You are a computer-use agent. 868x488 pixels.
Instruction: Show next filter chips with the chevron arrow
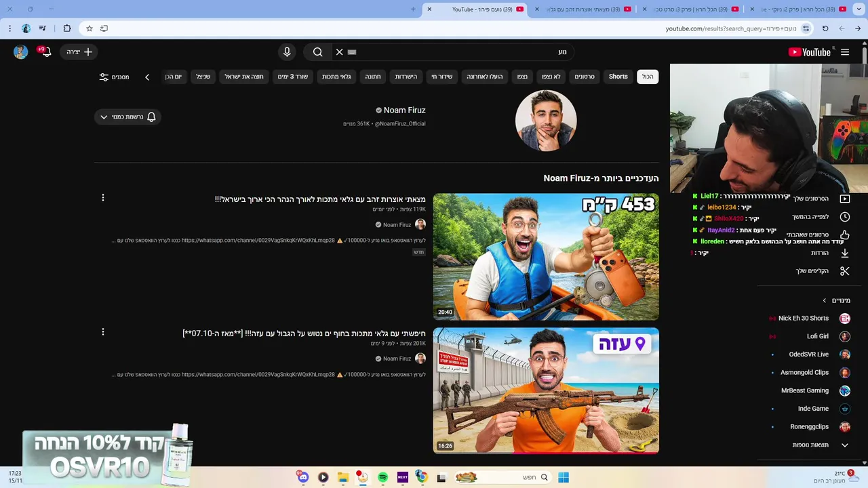point(147,77)
